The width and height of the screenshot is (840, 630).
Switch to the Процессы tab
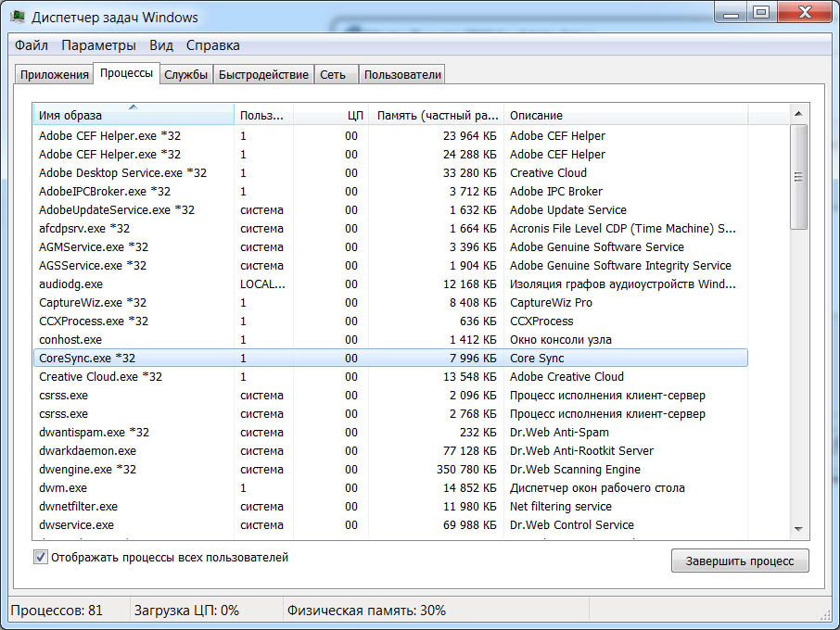126,73
